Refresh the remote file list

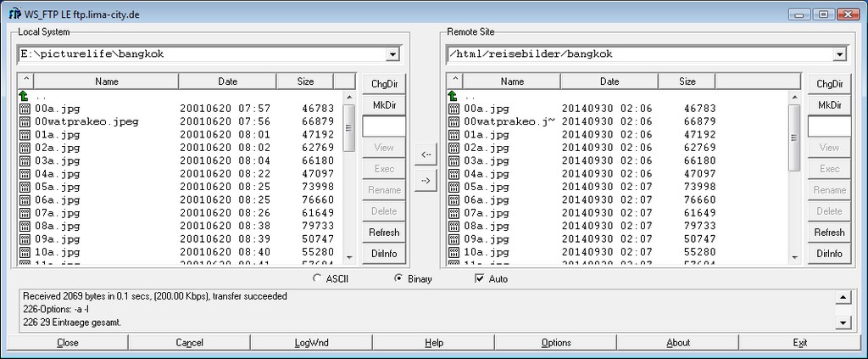[829, 233]
